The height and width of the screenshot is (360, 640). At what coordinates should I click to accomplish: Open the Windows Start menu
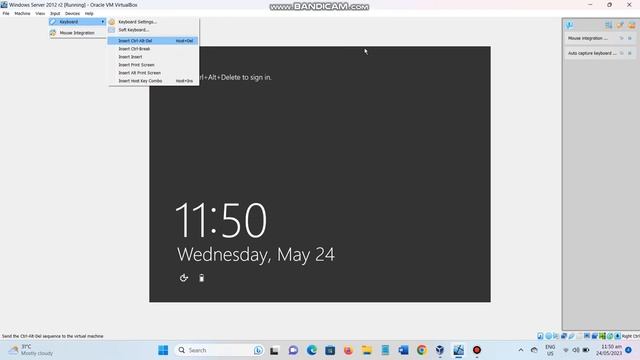click(163, 350)
